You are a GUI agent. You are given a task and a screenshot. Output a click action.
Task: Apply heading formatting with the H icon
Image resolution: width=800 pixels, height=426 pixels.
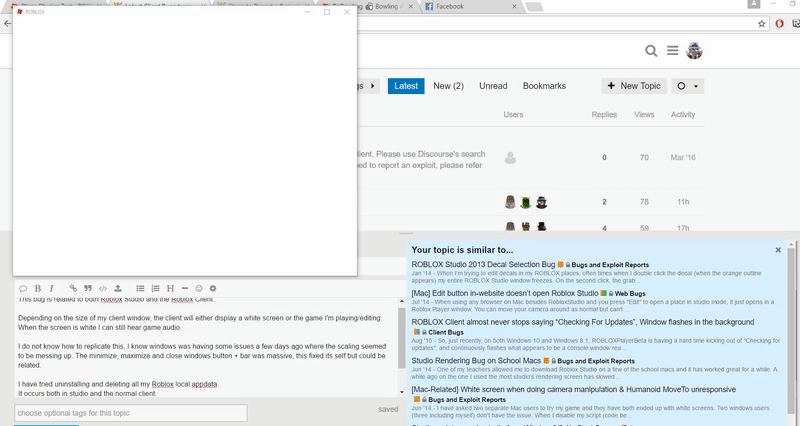point(170,288)
